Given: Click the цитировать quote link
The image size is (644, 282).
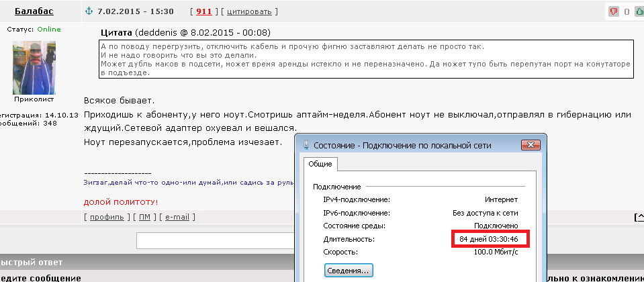Looking at the screenshot, I should (249, 11).
